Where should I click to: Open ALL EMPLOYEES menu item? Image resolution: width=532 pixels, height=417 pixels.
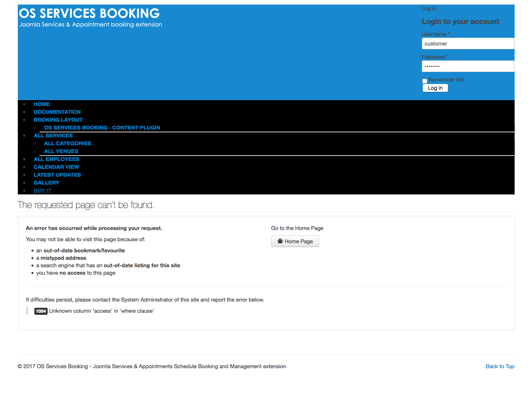(56, 159)
